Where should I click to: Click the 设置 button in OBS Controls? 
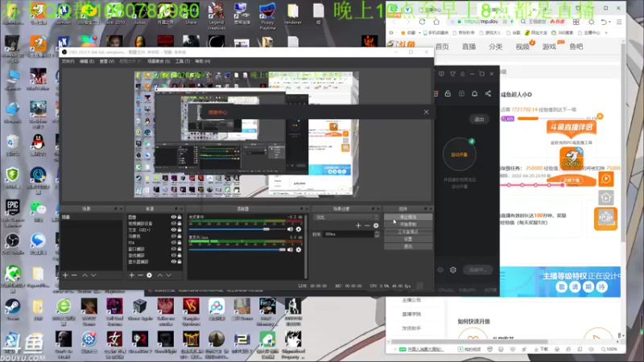click(408, 239)
